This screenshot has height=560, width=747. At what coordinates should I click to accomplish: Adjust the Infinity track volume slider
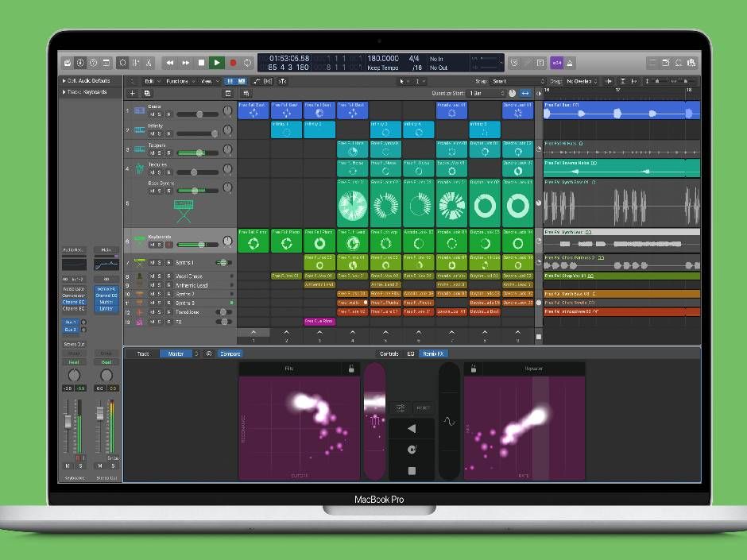(x=197, y=133)
